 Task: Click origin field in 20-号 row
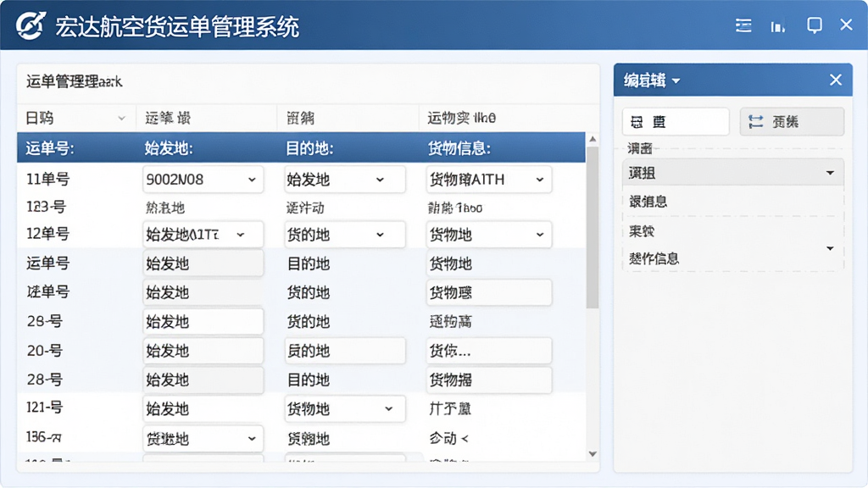[x=203, y=351]
